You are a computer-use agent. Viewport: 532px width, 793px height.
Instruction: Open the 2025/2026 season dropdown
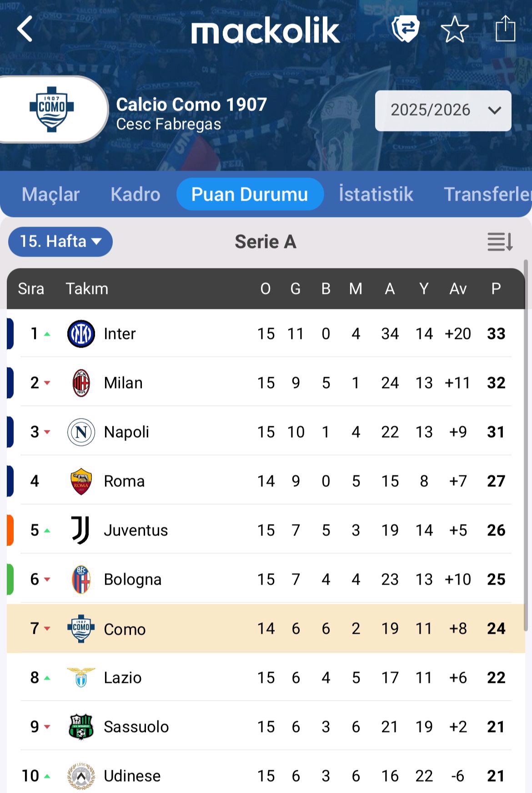(x=443, y=111)
